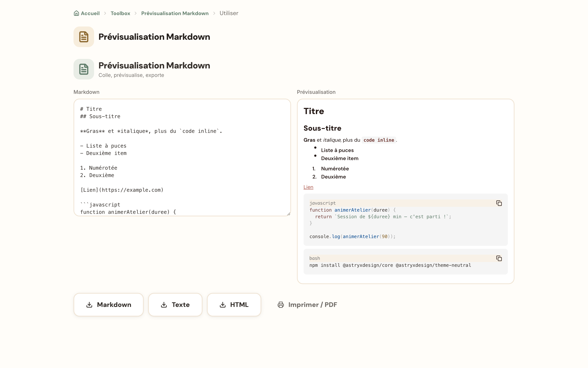Viewport: 588px width, 368px height.
Task: Click the Utiliser breadcrumb text
Action: point(229,13)
